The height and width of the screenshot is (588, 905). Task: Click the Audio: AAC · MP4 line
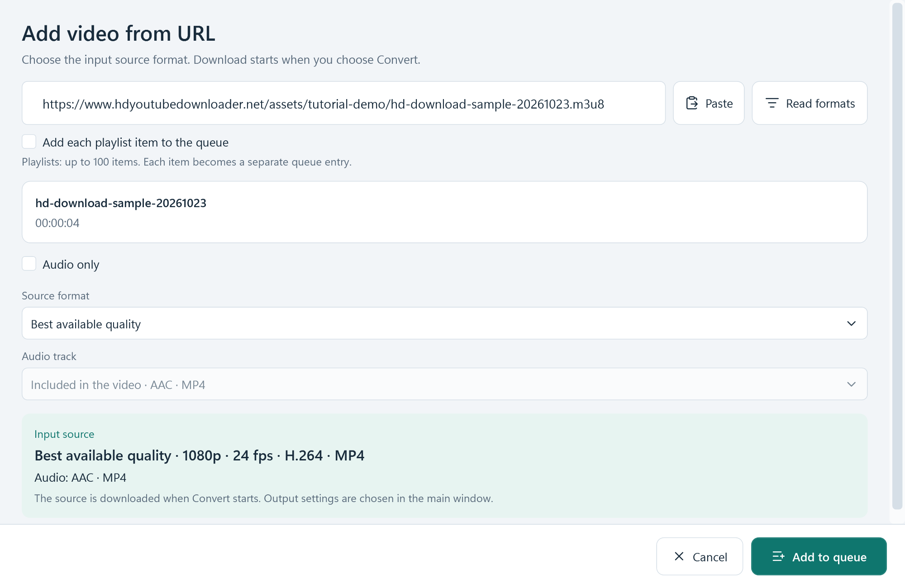(x=81, y=478)
